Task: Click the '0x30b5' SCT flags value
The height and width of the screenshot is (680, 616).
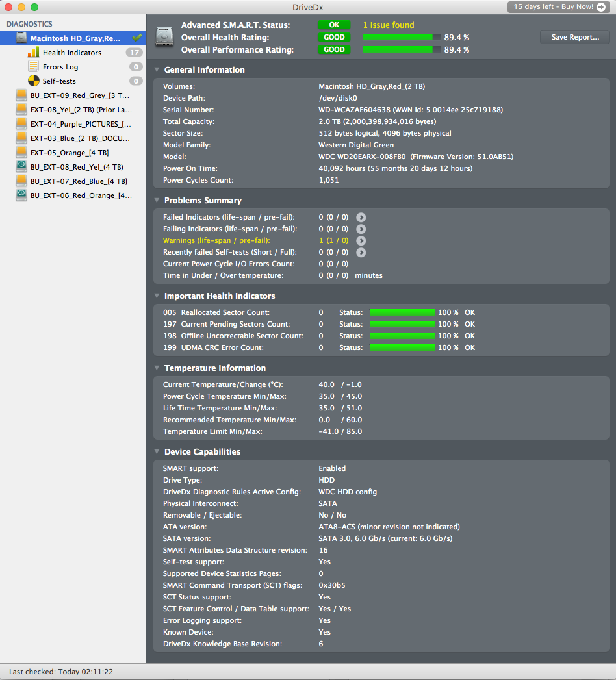Action: 332,585
